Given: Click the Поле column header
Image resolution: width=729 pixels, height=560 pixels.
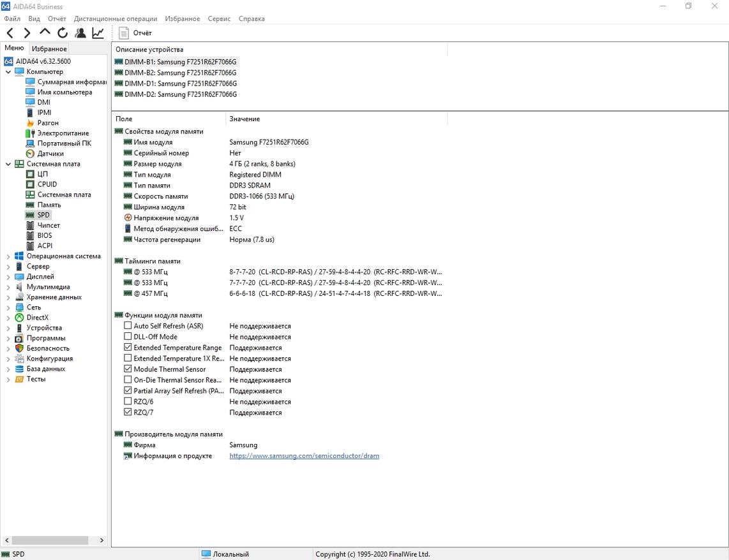Looking at the screenshot, I should tap(169, 119).
